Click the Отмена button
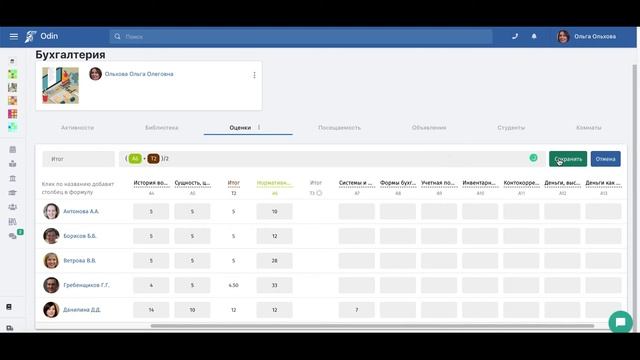 (605, 159)
